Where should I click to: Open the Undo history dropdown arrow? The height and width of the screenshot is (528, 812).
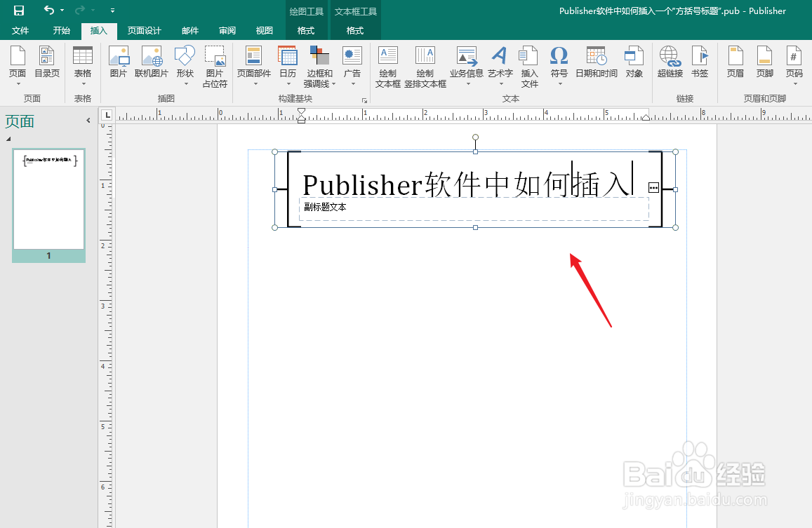62,11
